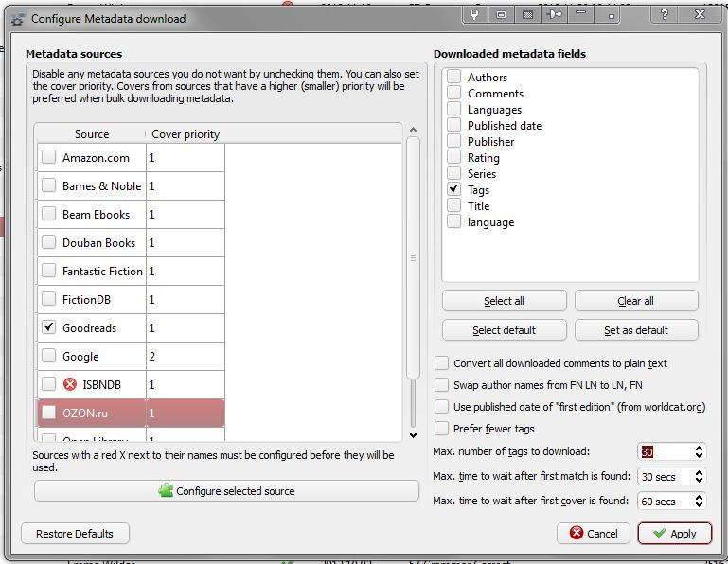The height and width of the screenshot is (564, 728).
Task: Click the pin-shaped title bar icon
Action: point(554,15)
